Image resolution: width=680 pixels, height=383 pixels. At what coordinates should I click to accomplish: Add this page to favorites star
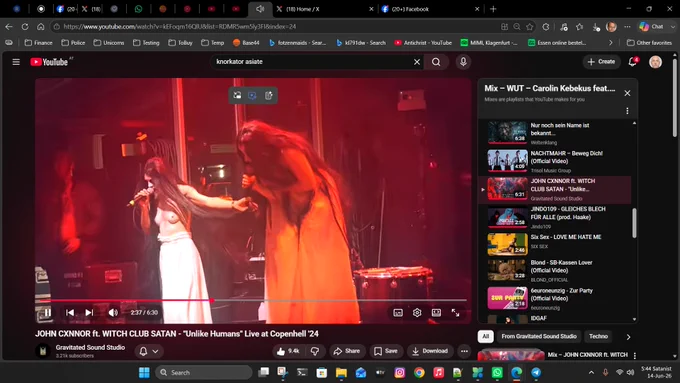point(530,26)
